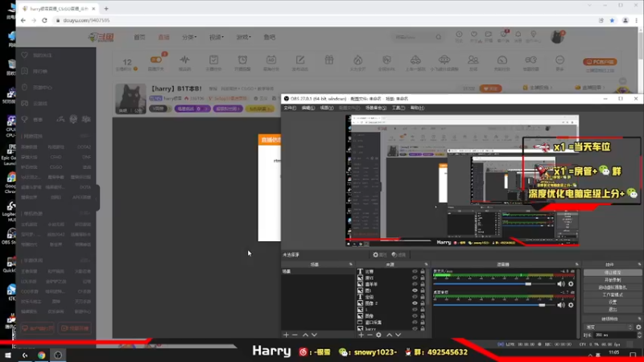Expand the 游戏 dropdown in Douyu nav

pyautogui.click(x=244, y=37)
